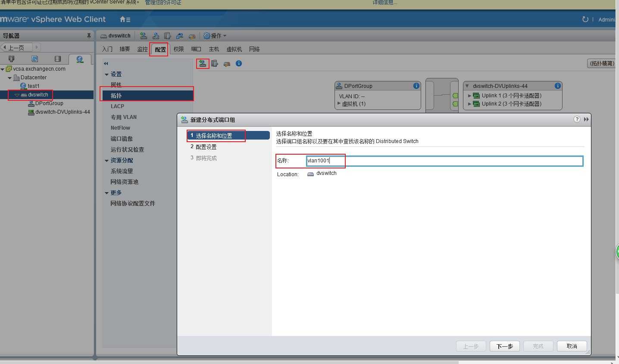619x364 pixels.
Task: Open the 专用 VLAN settings item
Action: pyautogui.click(x=124, y=117)
